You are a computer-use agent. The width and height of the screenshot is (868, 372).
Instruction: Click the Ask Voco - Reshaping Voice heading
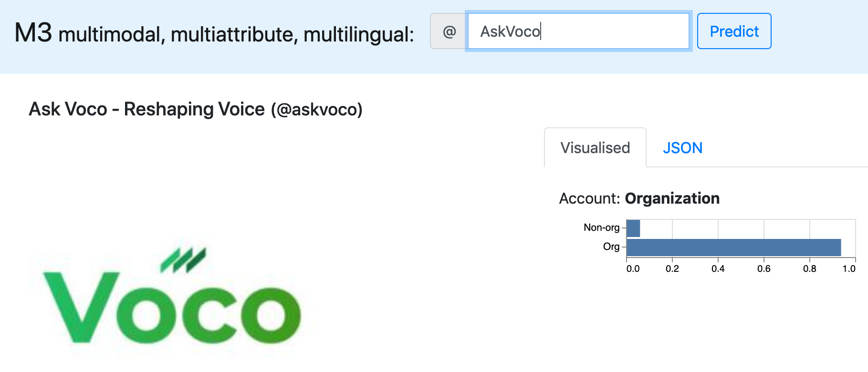coord(146,109)
